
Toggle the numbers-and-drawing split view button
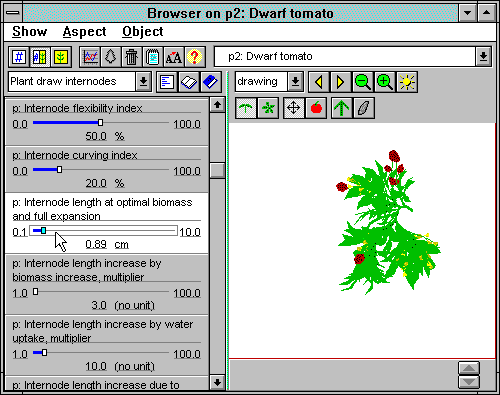pyautogui.click(x=40, y=57)
